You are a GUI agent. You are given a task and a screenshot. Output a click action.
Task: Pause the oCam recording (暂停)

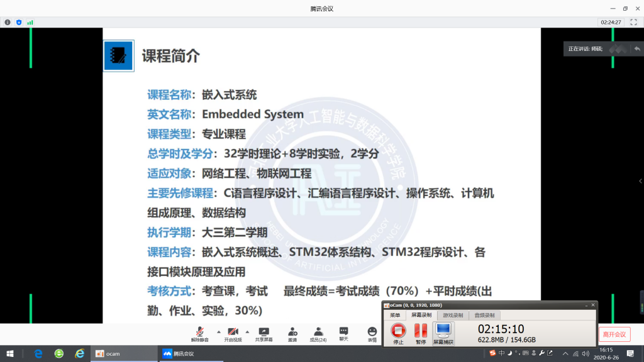420,331
